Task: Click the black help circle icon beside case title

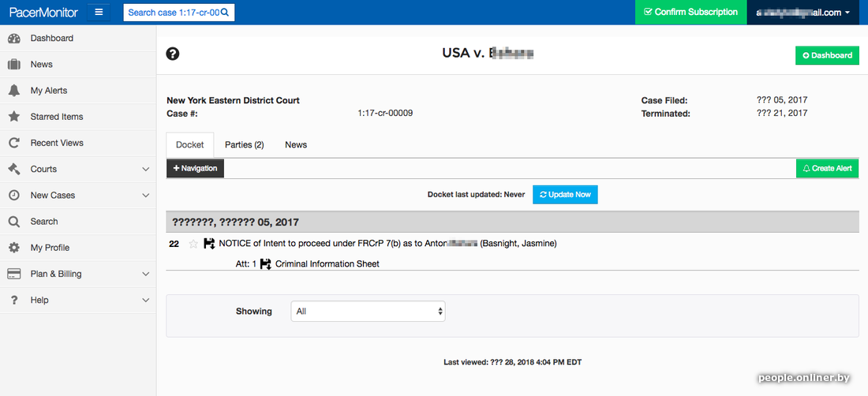Action: pyautogui.click(x=173, y=54)
